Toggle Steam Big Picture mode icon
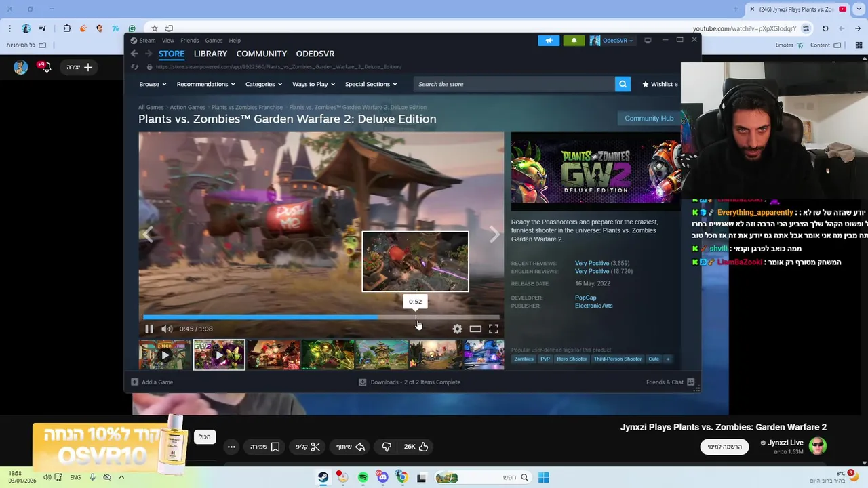The height and width of the screenshot is (488, 868). click(648, 40)
